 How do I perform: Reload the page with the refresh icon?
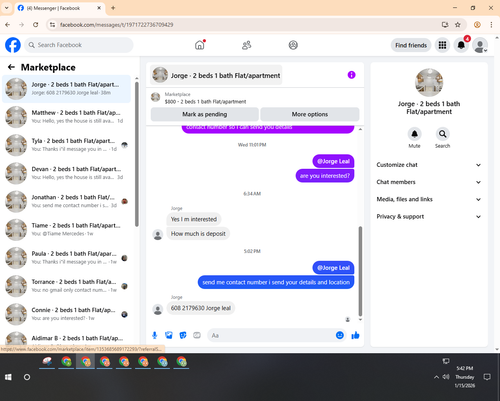click(x=36, y=25)
